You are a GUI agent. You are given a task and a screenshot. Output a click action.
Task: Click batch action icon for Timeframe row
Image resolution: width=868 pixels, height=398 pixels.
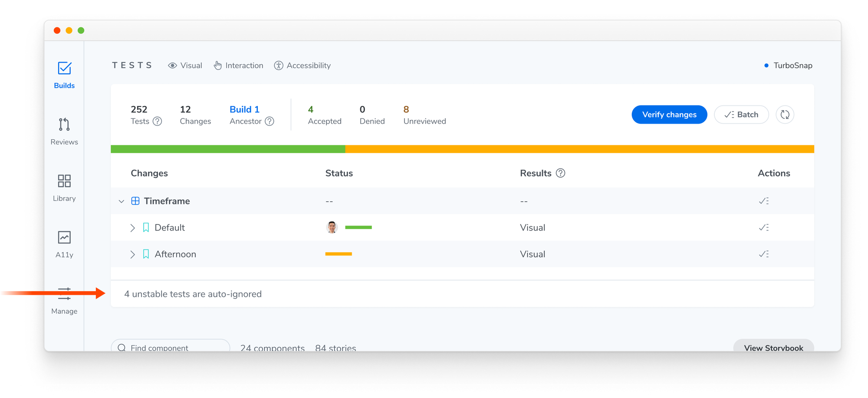[764, 201]
